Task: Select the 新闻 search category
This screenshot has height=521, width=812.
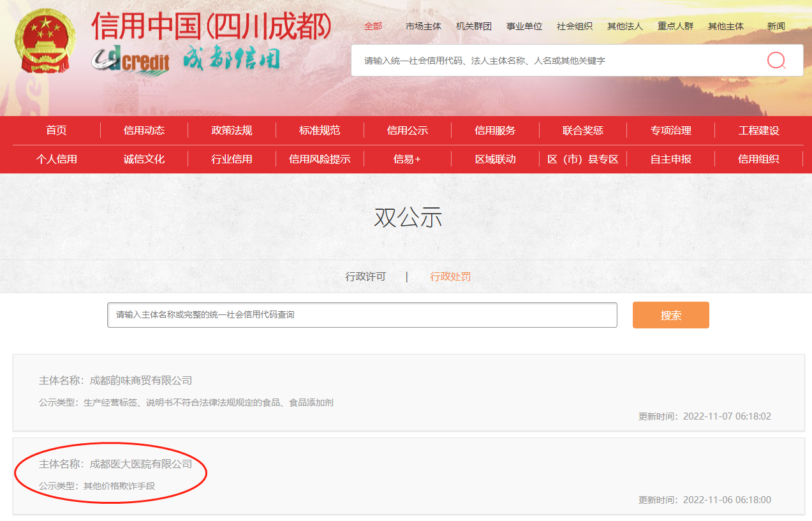Action: click(x=776, y=26)
